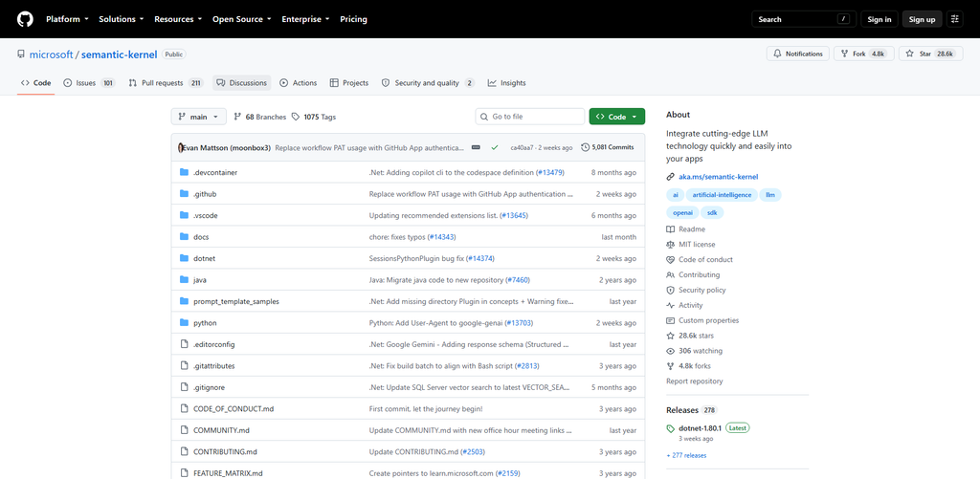980x479 pixels.
Task: Open the green Code dropdown button
Action: tap(617, 117)
